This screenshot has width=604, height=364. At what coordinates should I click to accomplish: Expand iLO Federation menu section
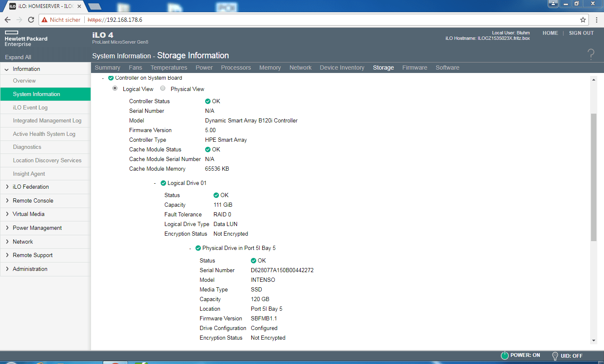(x=7, y=187)
